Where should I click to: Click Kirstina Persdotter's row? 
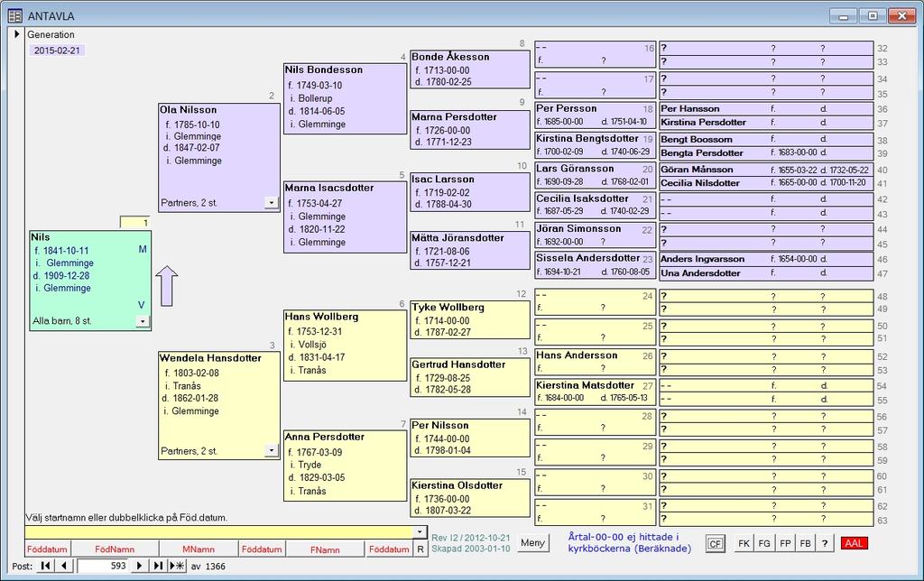[x=766, y=122]
